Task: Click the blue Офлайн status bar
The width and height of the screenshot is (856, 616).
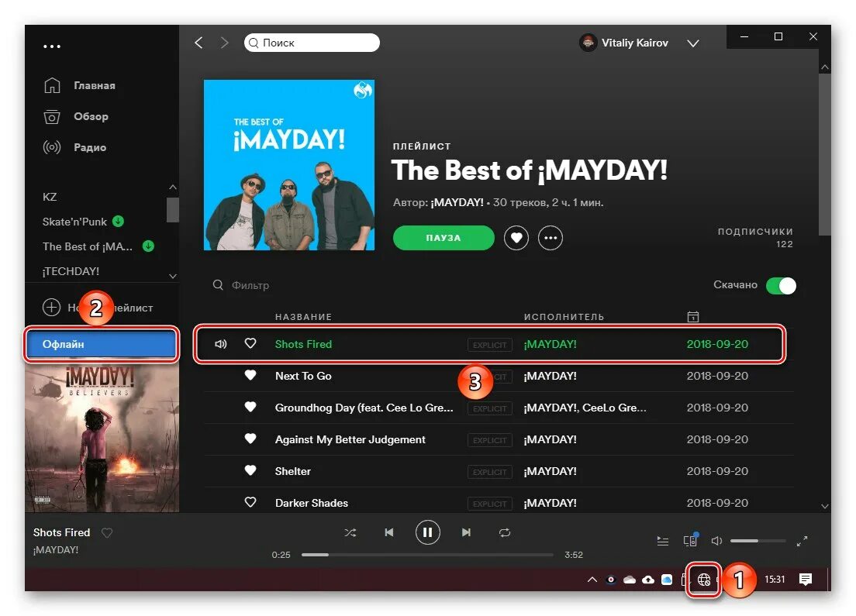Action: point(101,344)
